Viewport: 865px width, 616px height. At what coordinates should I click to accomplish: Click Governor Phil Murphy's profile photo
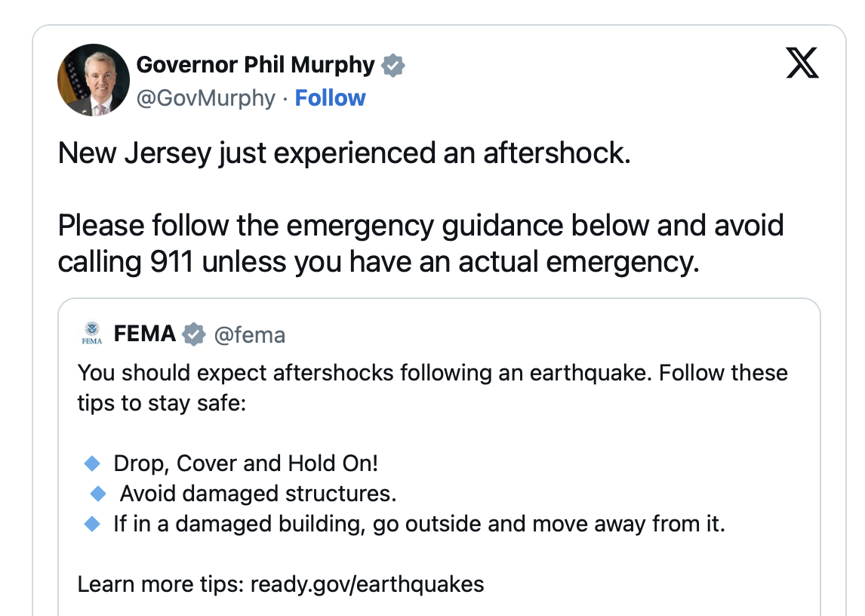pos(94,80)
